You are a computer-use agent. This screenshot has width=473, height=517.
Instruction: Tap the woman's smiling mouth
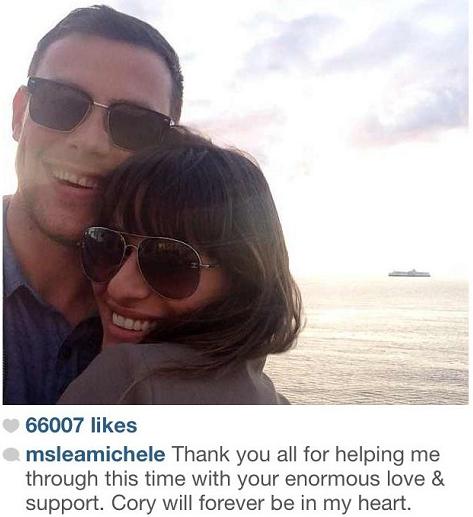point(131,322)
